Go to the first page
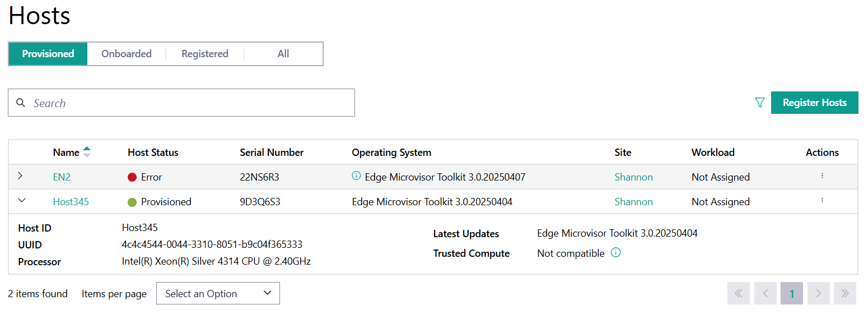Screen dimensions: 868x314 [739, 293]
